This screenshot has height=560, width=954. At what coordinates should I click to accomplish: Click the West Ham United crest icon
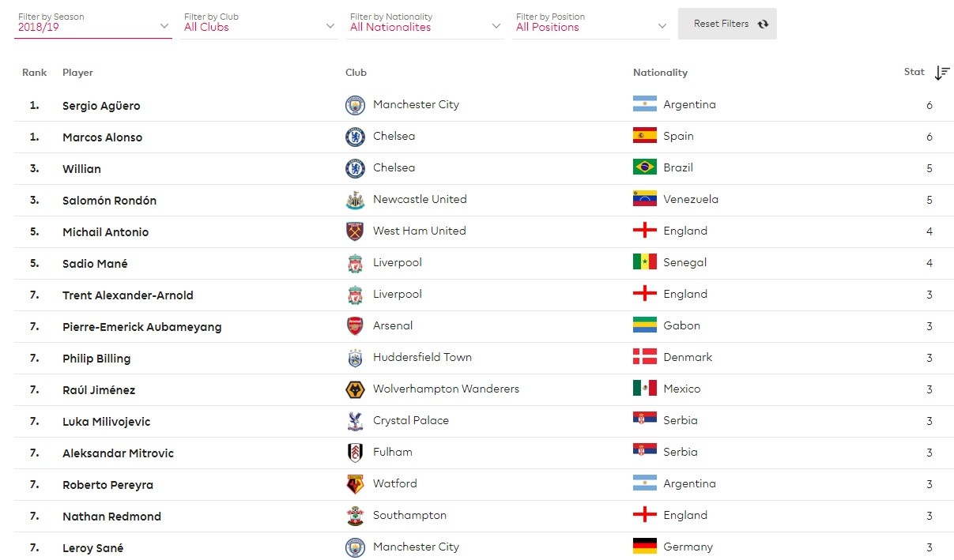tap(355, 231)
